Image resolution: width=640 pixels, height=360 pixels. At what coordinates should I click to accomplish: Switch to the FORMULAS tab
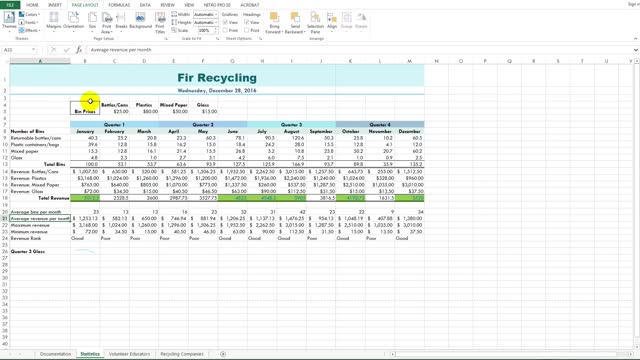click(x=119, y=5)
